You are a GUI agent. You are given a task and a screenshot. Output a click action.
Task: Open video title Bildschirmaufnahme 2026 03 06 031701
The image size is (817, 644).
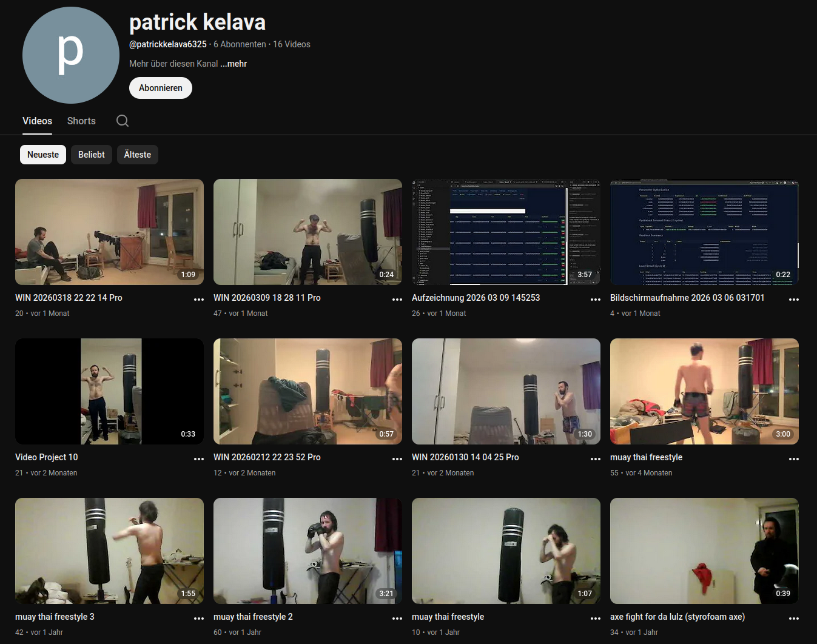pos(687,298)
